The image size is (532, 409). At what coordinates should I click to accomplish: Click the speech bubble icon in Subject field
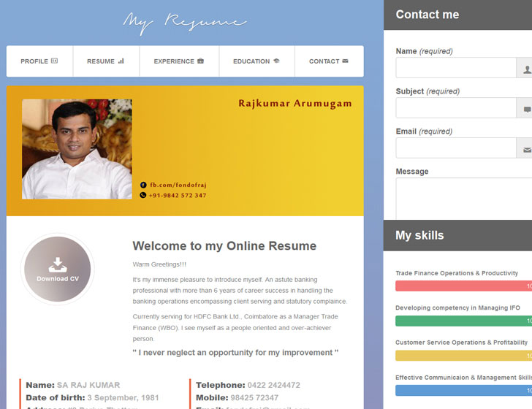point(525,109)
